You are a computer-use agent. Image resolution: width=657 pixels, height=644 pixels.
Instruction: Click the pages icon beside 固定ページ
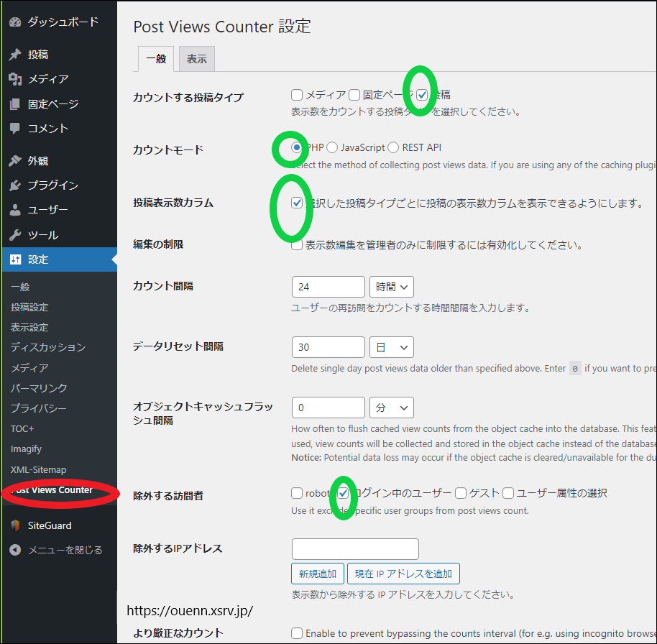click(x=15, y=104)
